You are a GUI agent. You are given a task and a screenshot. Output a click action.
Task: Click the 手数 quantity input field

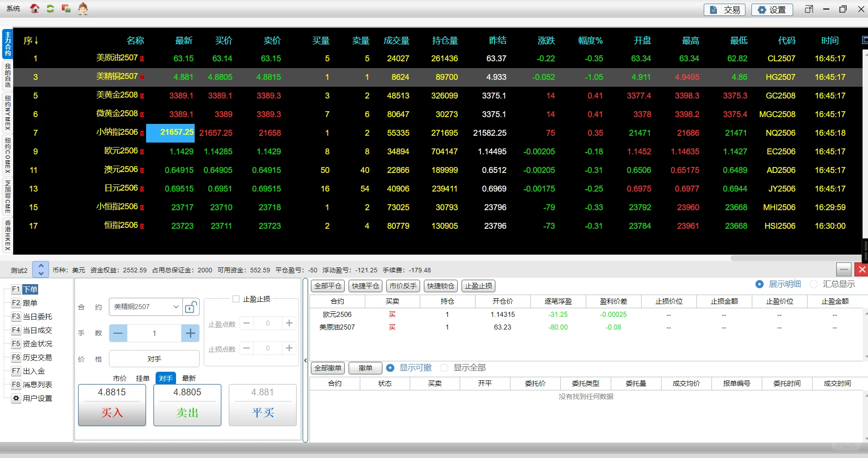[154, 334]
